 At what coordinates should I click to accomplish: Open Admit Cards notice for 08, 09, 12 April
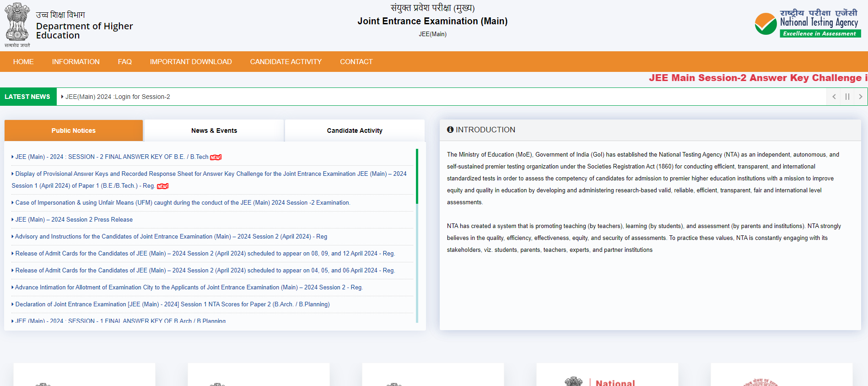205,253
